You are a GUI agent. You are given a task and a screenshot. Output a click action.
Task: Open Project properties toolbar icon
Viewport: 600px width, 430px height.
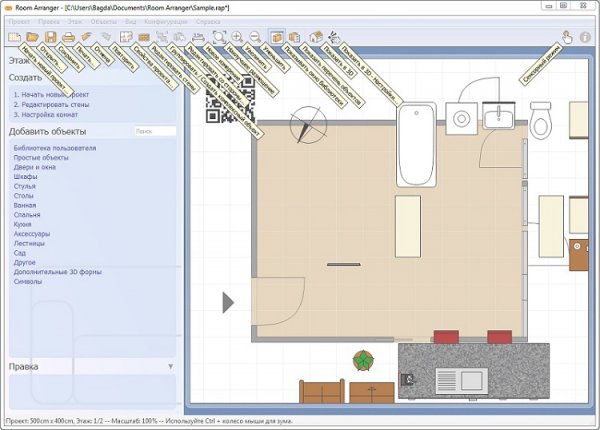126,37
